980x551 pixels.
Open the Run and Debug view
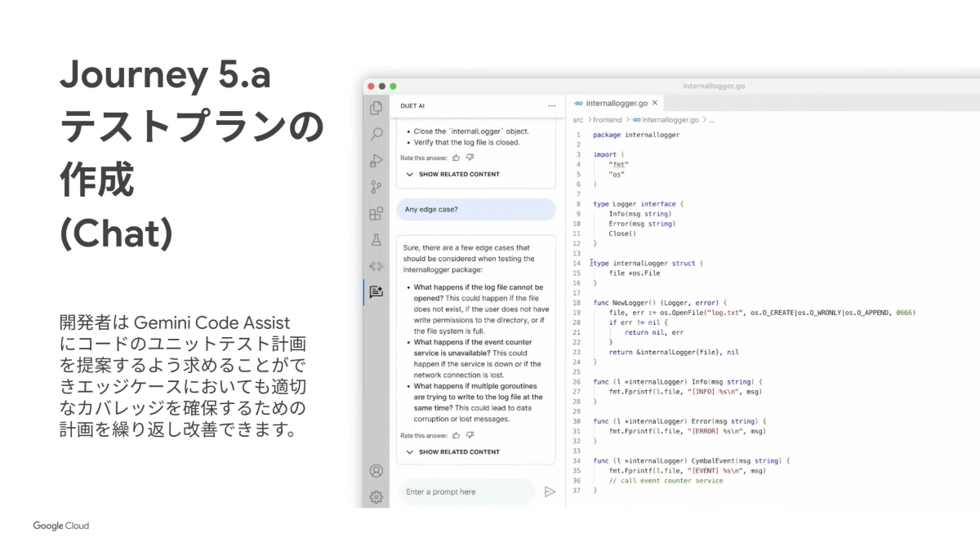(x=376, y=160)
